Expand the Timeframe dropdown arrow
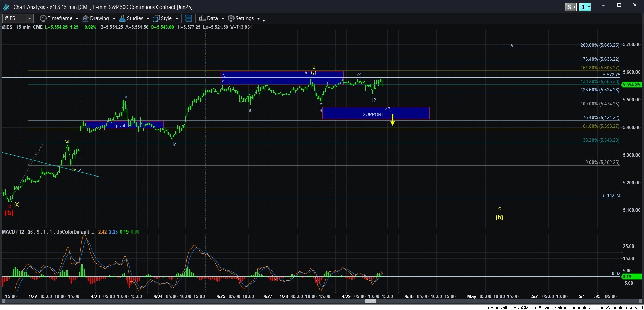Viewport: 644px width, 310px height. (x=77, y=19)
